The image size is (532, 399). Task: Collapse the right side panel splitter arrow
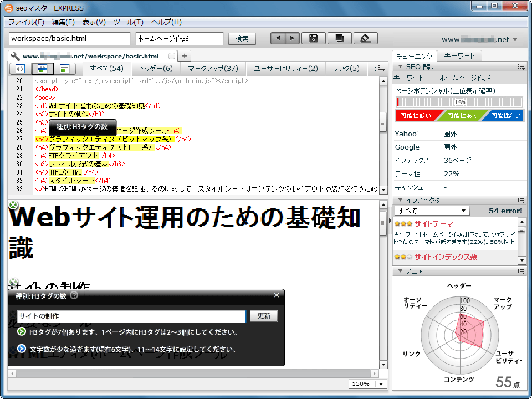390,221
